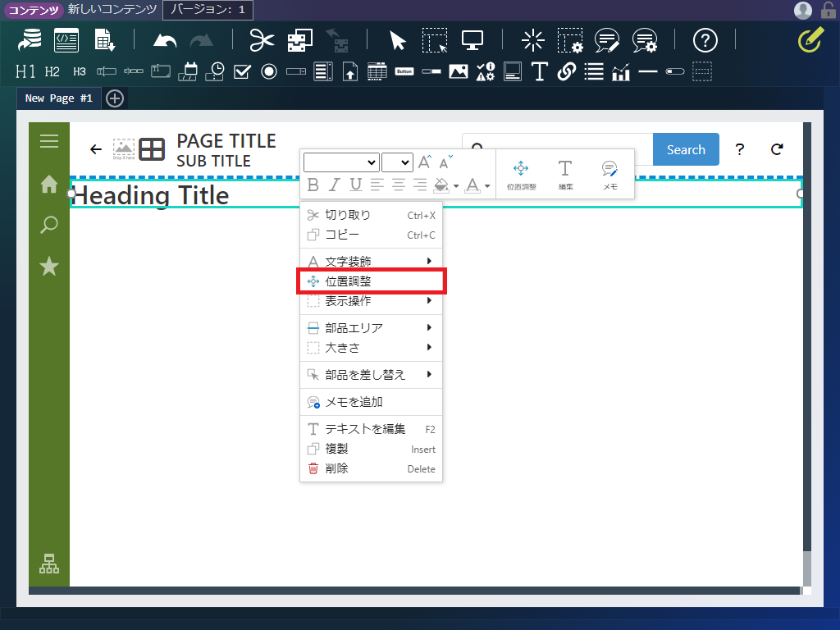Open the hamburger menu in green sidebar
Image resolution: width=840 pixels, height=630 pixels.
(x=49, y=141)
